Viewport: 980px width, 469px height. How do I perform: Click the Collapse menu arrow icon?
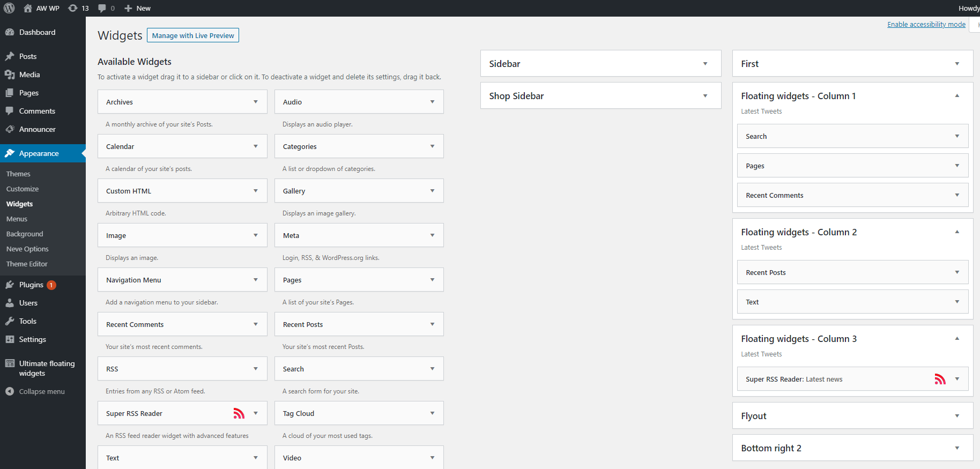[10, 391]
